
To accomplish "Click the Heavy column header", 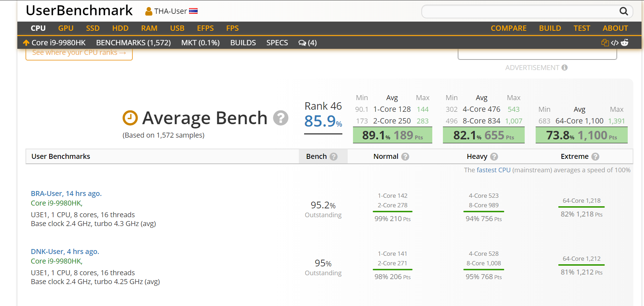I will (477, 157).
